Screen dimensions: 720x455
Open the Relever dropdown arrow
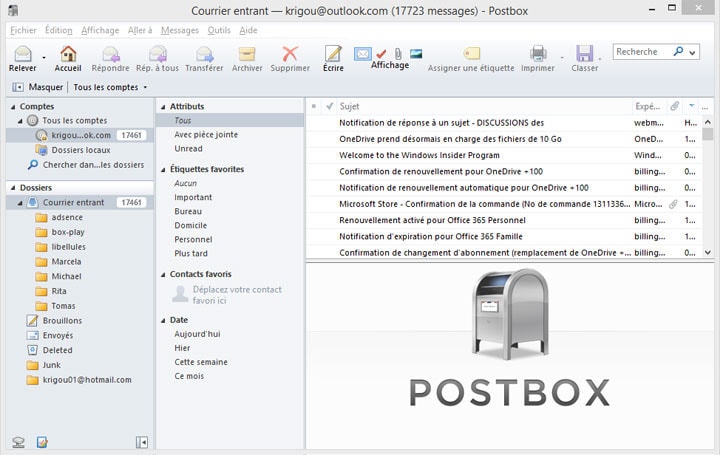coord(44,58)
